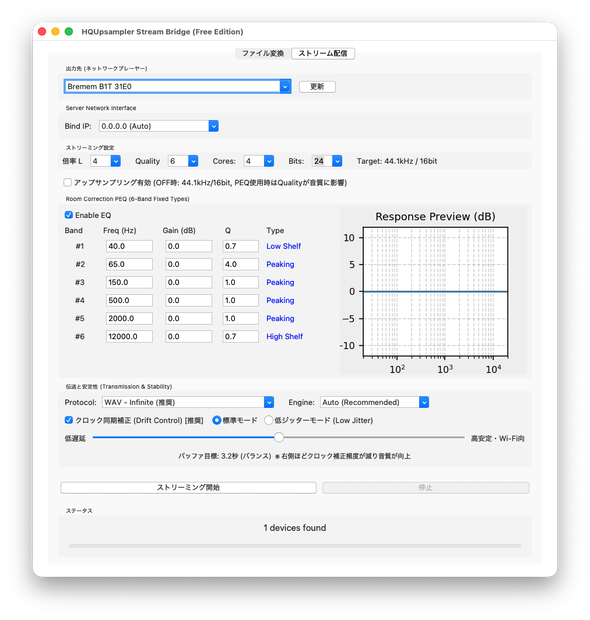Click the 更新 refresh button
Screen dimensions: 590x620
(317, 87)
